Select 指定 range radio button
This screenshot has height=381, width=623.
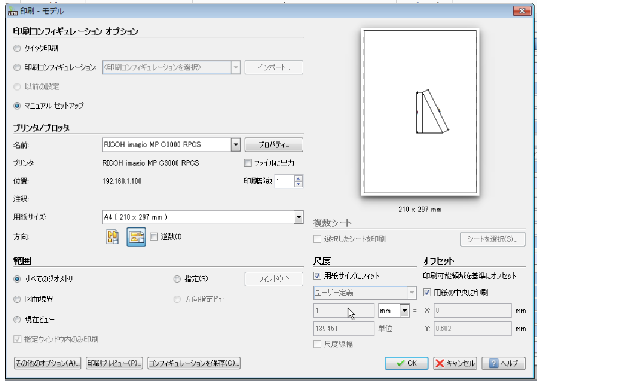click(177, 279)
